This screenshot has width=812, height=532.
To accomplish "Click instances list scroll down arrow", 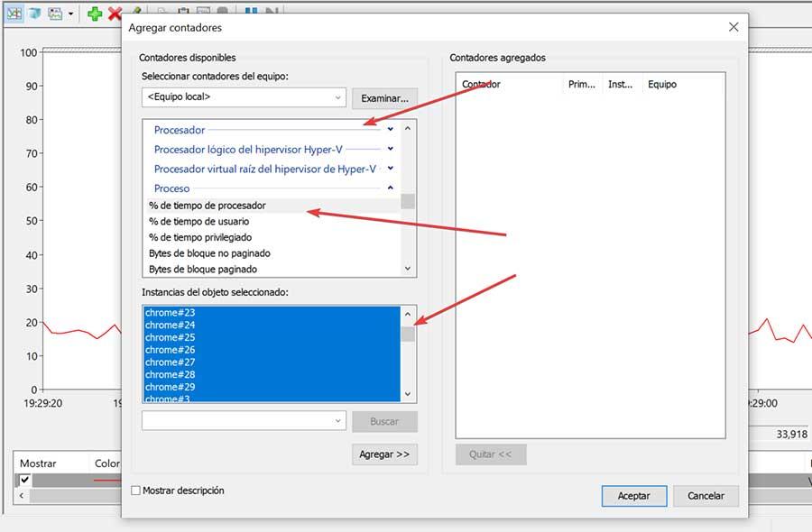I will pyautogui.click(x=408, y=394).
